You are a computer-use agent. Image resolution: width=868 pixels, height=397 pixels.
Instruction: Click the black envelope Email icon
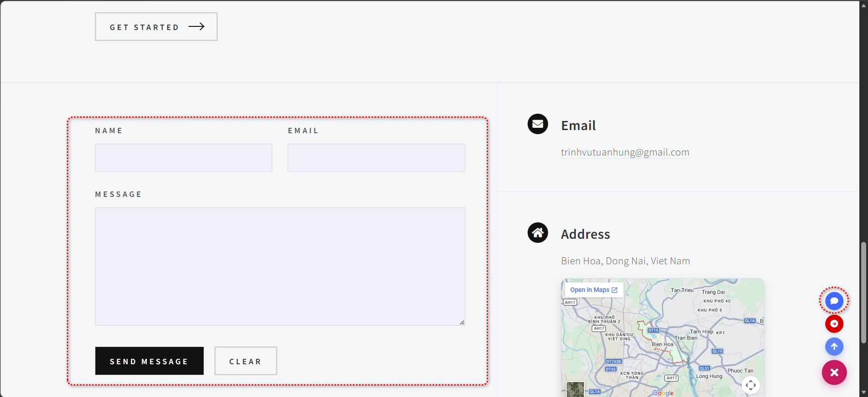coord(538,124)
